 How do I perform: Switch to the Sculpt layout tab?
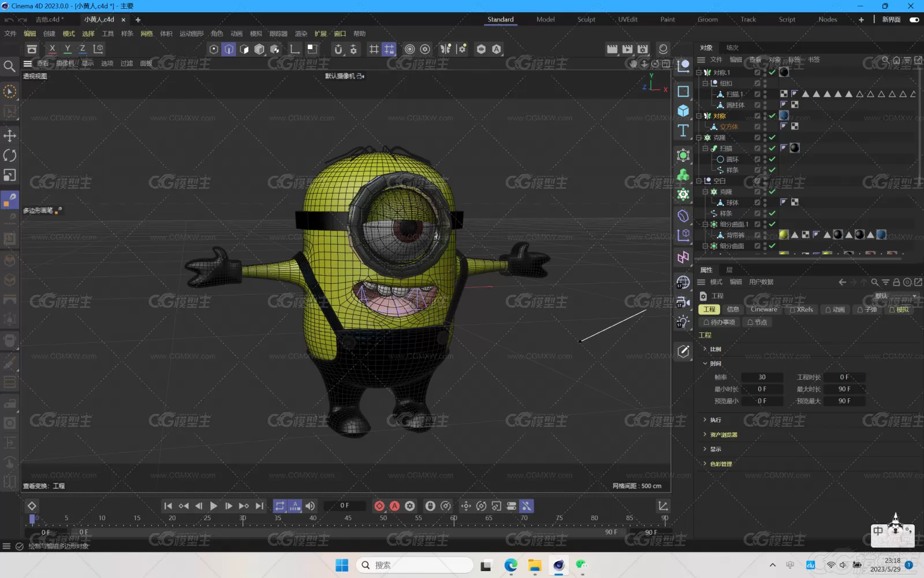(x=586, y=20)
